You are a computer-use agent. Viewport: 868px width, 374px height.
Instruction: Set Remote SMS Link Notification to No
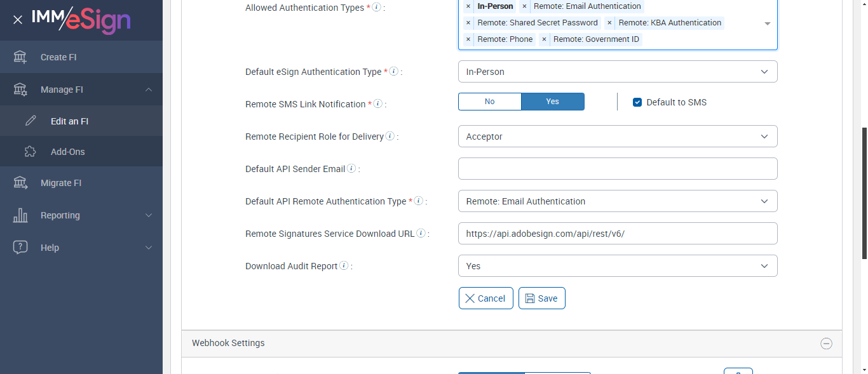click(x=489, y=102)
